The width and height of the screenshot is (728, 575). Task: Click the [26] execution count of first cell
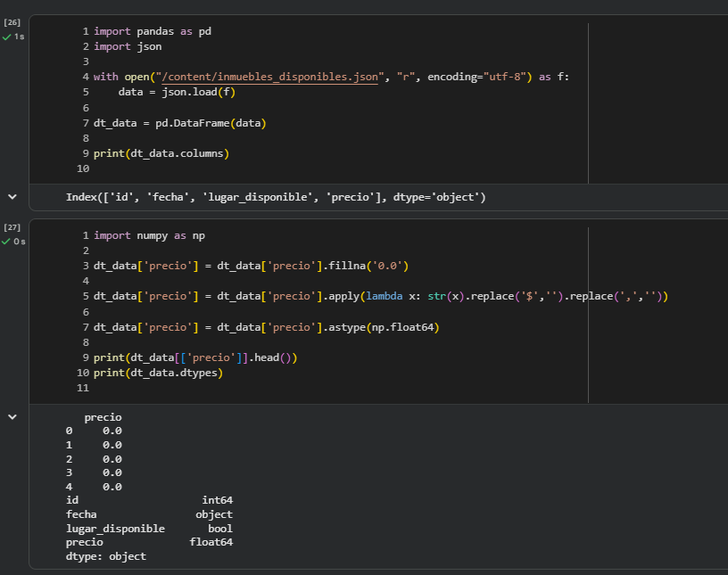12,22
